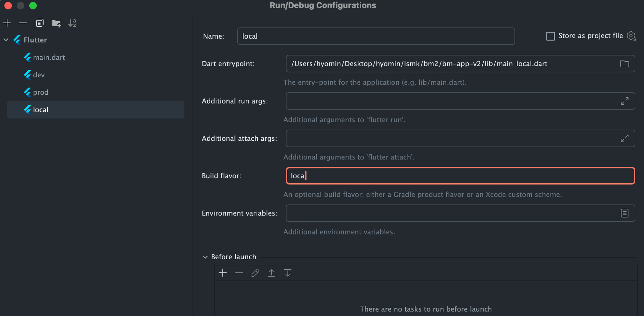Add a Before launch task
644x316 pixels.
(223, 273)
